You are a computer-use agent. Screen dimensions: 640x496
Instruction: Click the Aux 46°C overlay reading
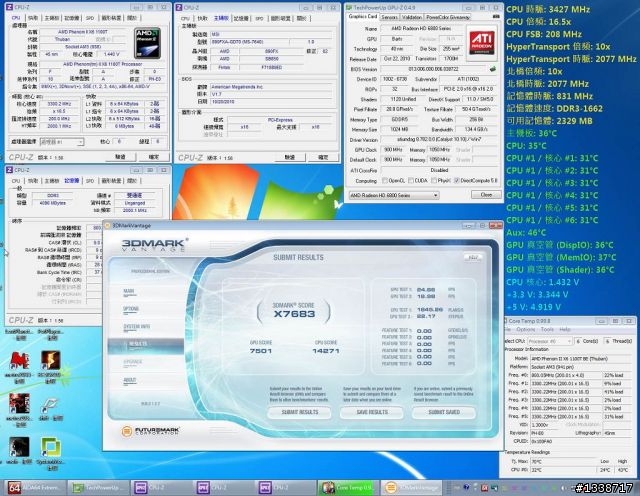click(x=526, y=233)
